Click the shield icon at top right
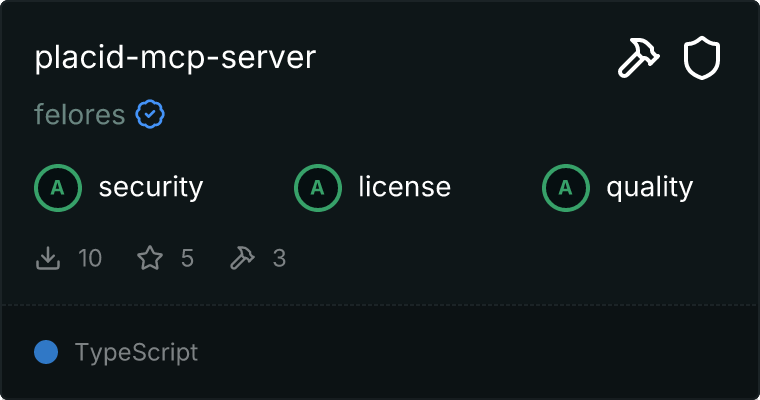Screen dimensions: 760x400 pos(701,58)
